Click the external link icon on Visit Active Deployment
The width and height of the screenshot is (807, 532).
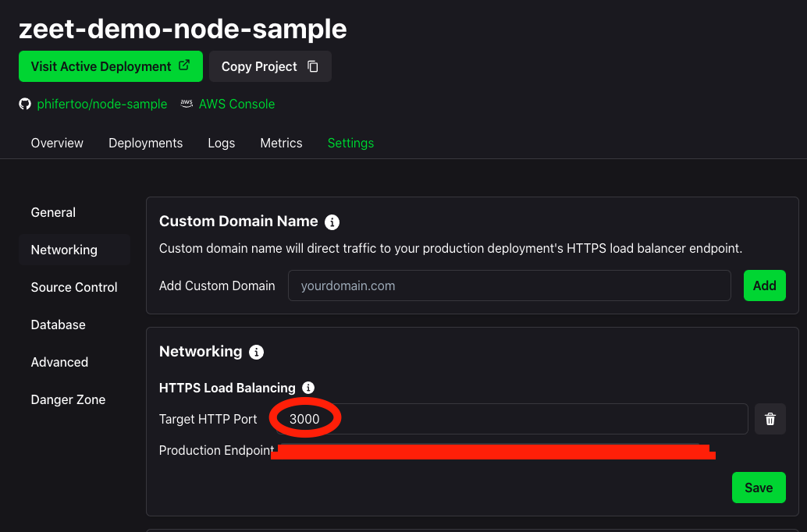click(x=184, y=66)
